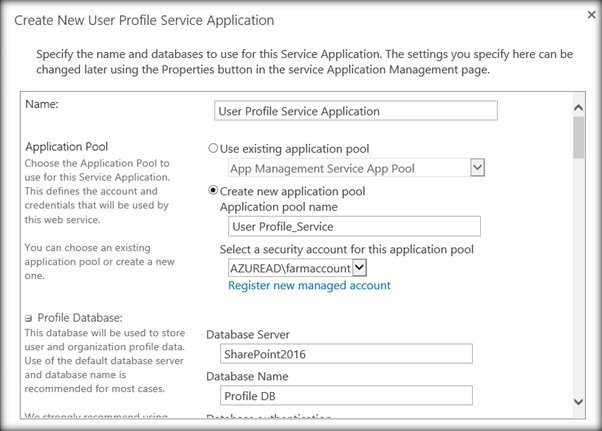Select Create new application pool option
The width and height of the screenshot is (602, 431).
(x=213, y=191)
